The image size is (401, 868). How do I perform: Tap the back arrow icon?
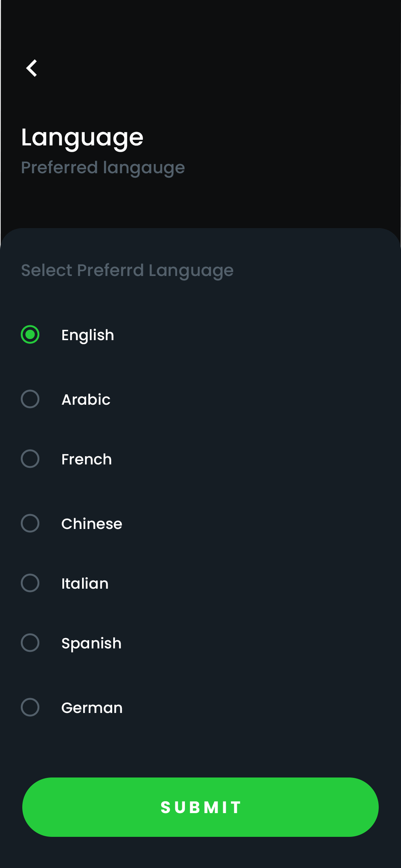point(32,68)
